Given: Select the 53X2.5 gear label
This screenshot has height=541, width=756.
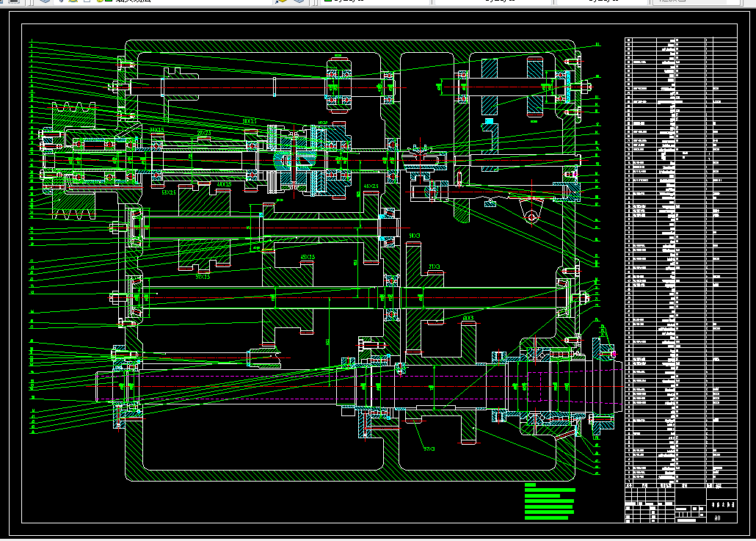Looking at the screenshot, I should [x=169, y=192].
